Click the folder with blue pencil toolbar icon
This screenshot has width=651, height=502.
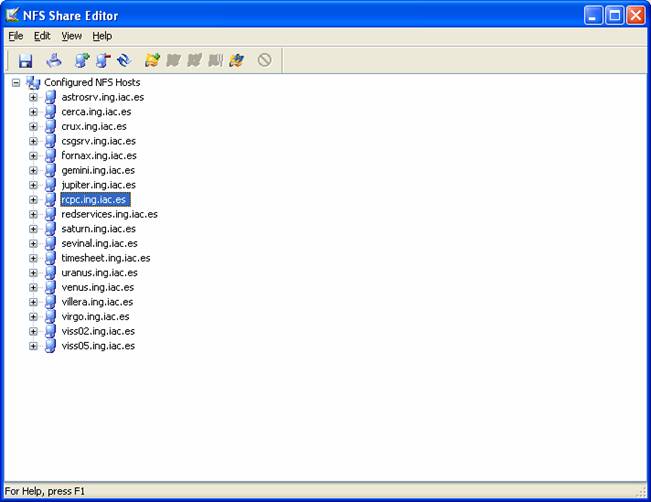point(236,61)
